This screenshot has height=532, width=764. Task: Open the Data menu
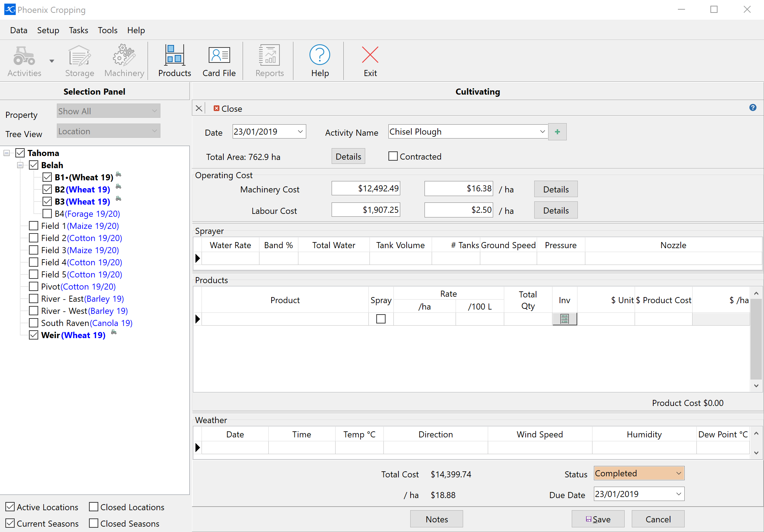(x=19, y=30)
